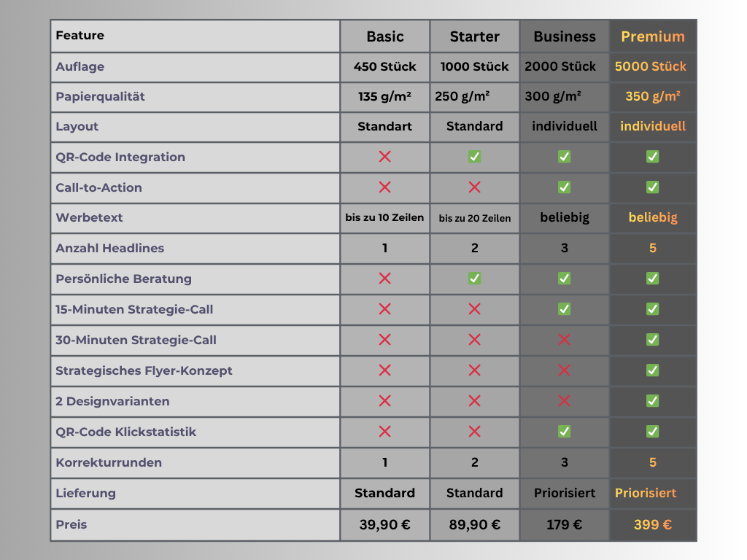
Task: Click the Premium Call-to-Action green checkmark
Action: coord(653,187)
